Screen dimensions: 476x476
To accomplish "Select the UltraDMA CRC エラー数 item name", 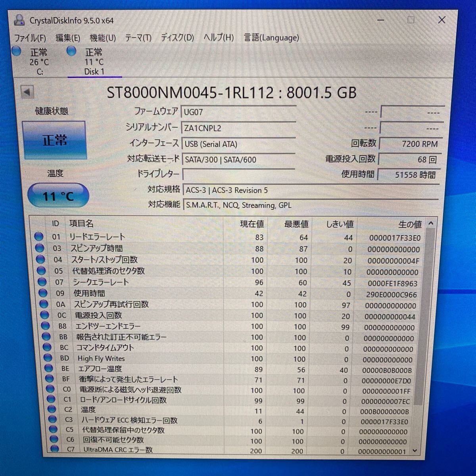I will 118,449.
